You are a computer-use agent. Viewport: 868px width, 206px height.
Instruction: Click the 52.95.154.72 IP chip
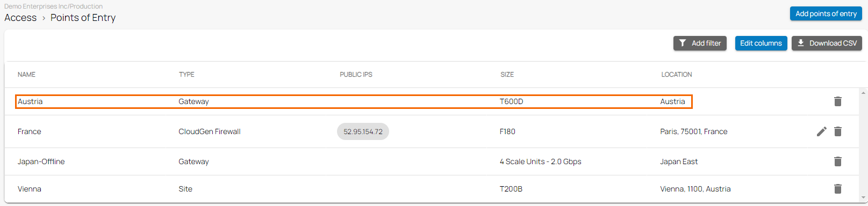[x=363, y=131]
